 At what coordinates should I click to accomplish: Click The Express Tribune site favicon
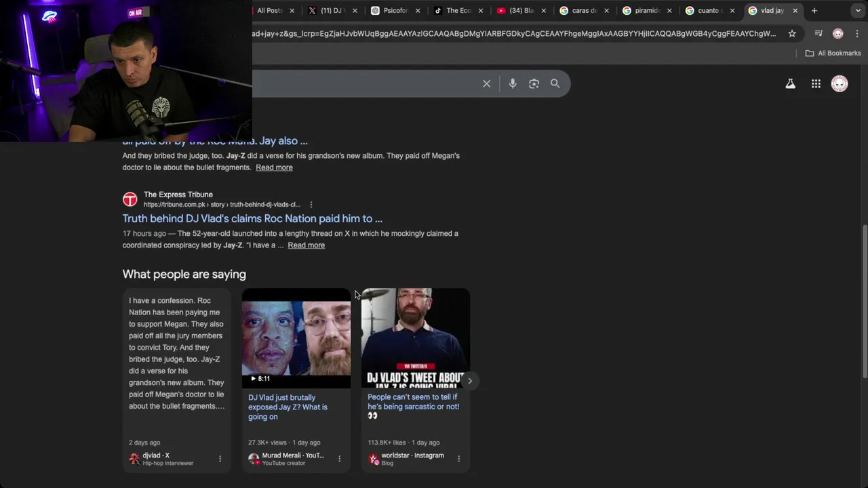pos(130,199)
